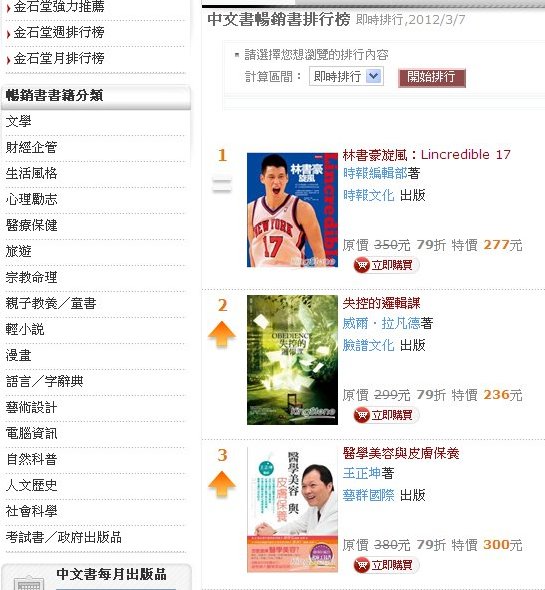Click the red arrow next to 金石堂週排行榜

click(8, 34)
